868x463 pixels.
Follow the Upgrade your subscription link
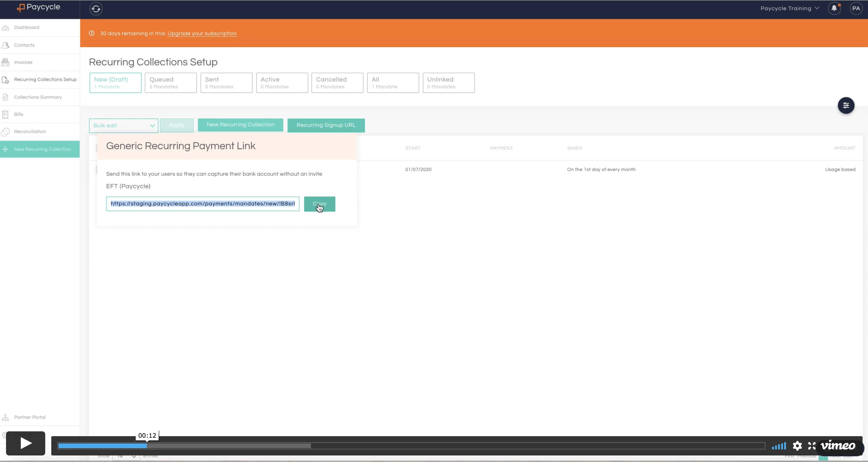[202, 33]
